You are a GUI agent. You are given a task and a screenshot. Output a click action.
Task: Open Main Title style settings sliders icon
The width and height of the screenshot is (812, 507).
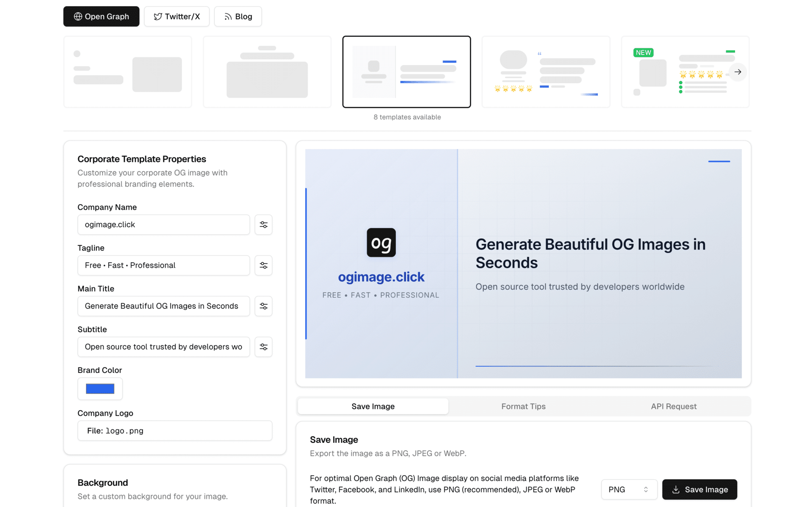pyautogui.click(x=263, y=306)
